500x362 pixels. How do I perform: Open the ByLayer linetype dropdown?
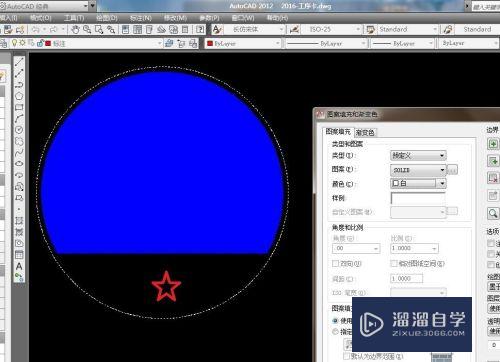point(326,43)
